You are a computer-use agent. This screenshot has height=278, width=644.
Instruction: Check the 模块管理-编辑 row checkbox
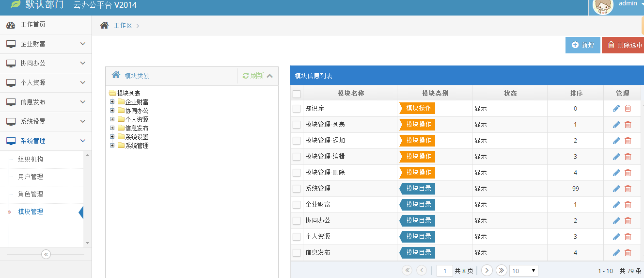click(x=297, y=157)
